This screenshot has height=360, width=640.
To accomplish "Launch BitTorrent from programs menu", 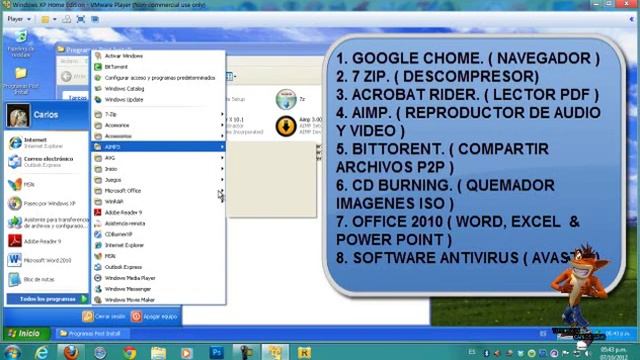I will (158, 67).
